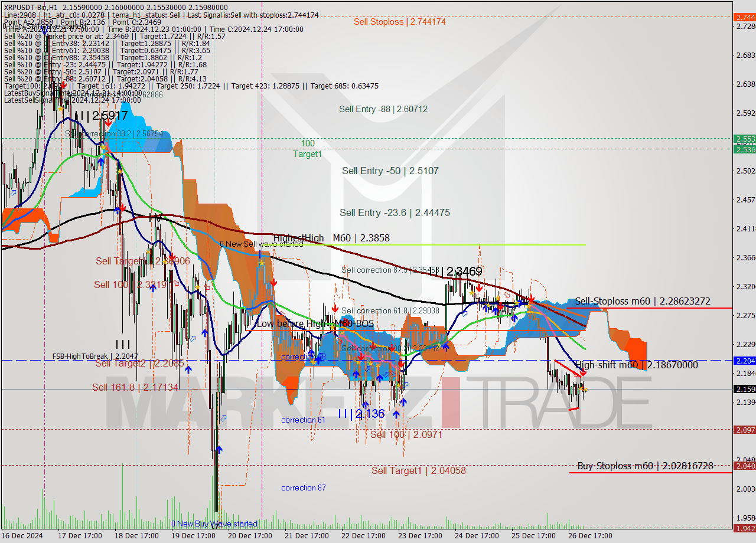The width and height of the screenshot is (756, 543).
Task: Click the blue 'correction 87' label
Action: (303, 488)
